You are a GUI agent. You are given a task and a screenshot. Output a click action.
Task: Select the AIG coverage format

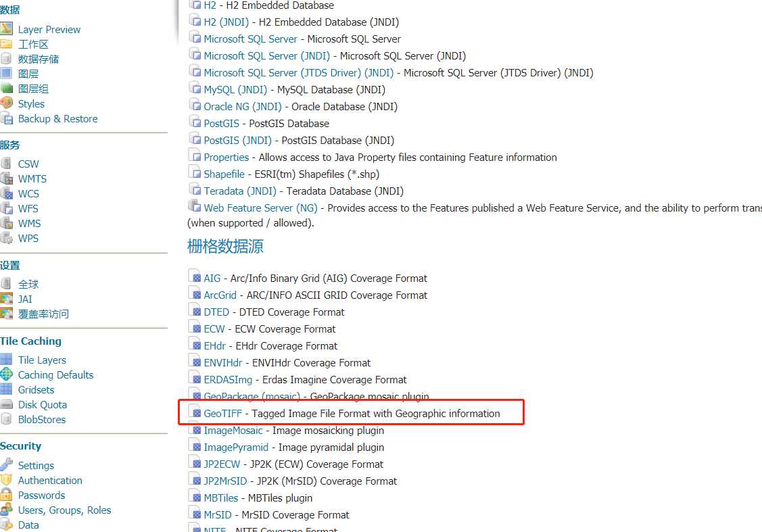point(212,279)
